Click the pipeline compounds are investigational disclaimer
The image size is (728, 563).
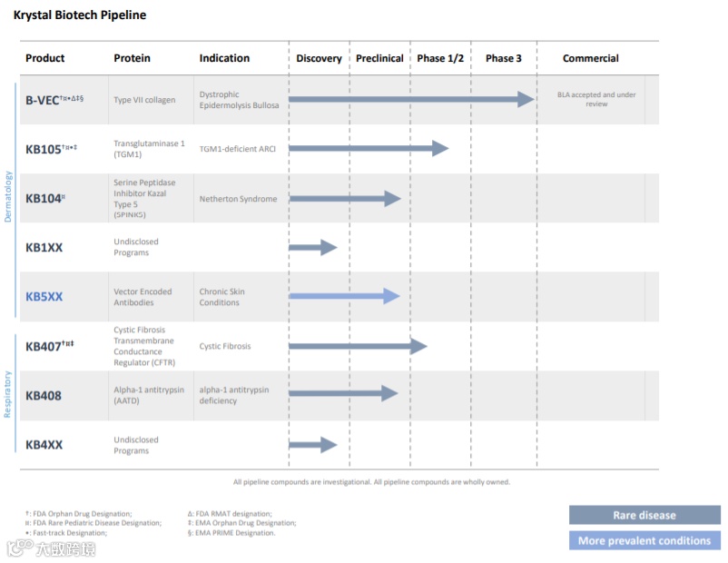pyautogui.click(x=371, y=482)
